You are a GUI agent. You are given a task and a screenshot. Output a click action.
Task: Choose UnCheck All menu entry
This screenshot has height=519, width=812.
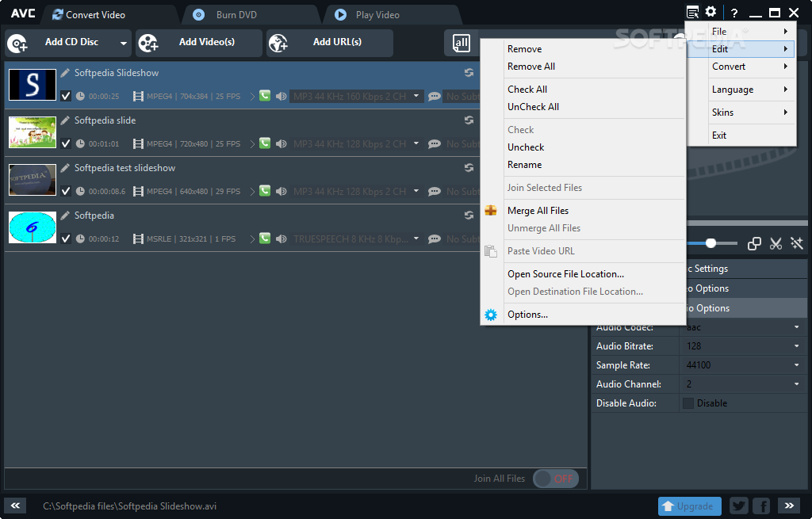pyautogui.click(x=583, y=107)
